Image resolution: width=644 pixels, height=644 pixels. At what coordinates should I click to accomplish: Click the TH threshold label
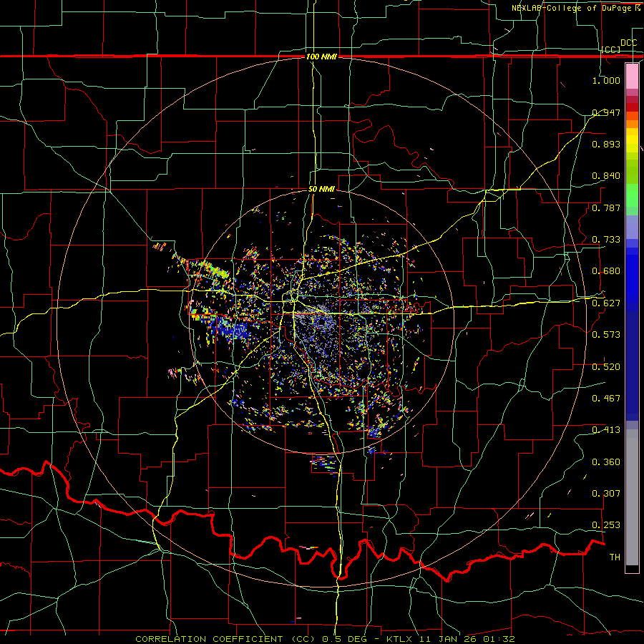pos(615,557)
